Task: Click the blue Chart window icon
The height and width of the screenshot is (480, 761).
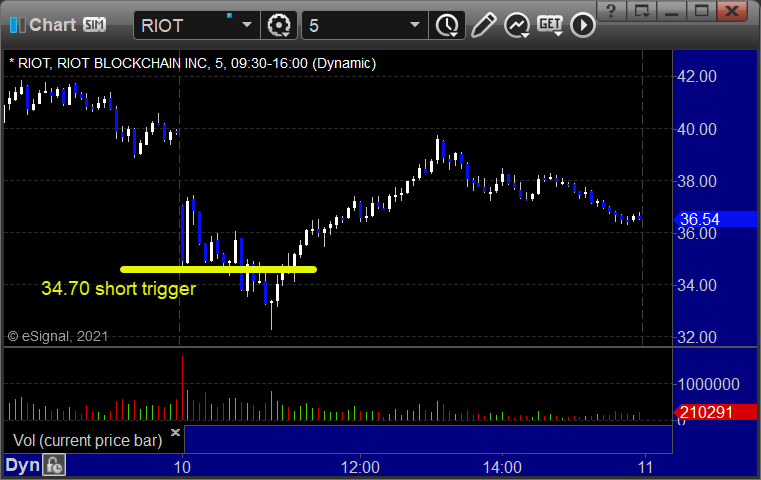Action: pyautogui.click(x=17, y=25)
